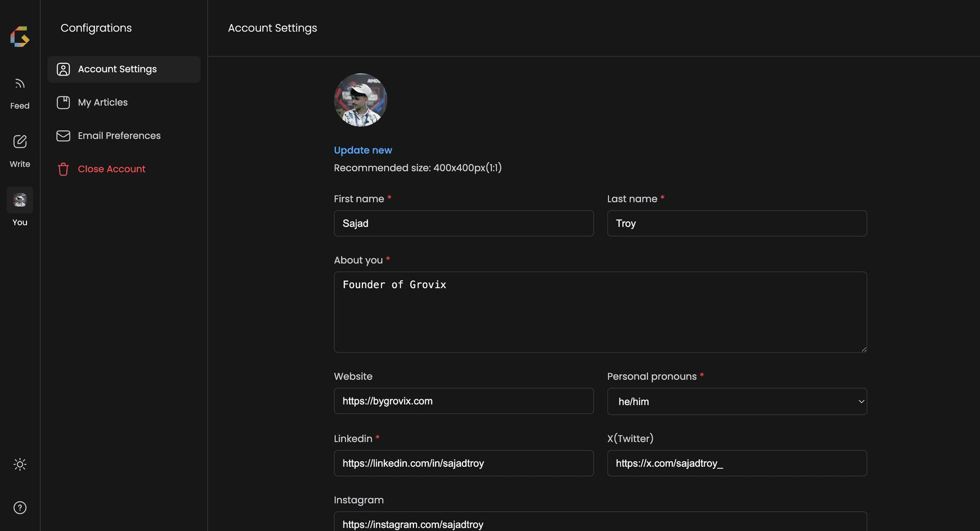Click the Website URL field
This screenshot has height=531, width=980.
click(x=463, y=401)
